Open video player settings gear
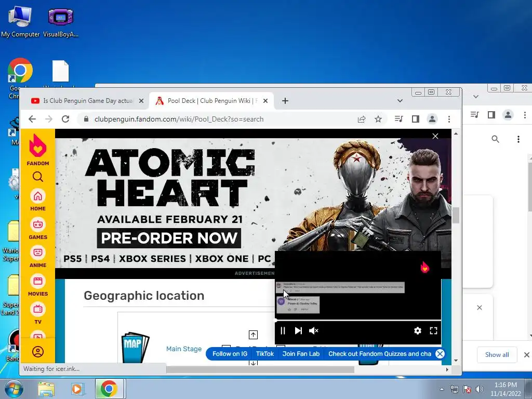Image resolution: width=532 pixels, height=399 pixels. (x=418, y=331)
